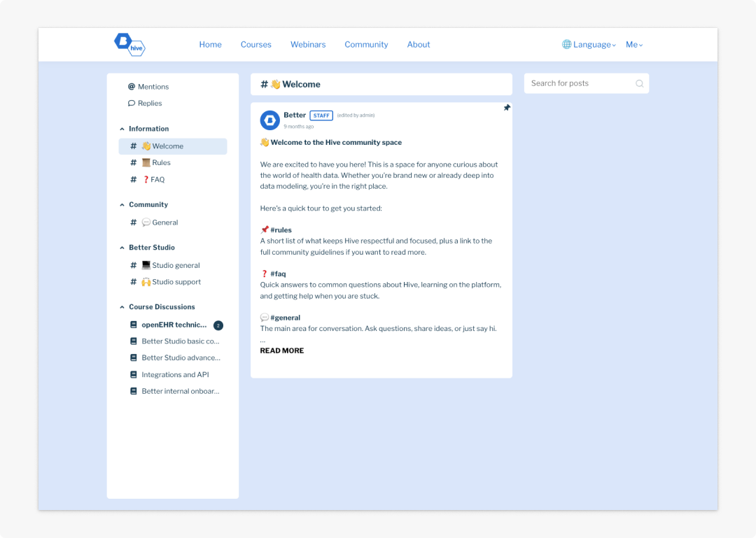
Task: Click book icon beside Better Studio advanced
Action: 134,358
